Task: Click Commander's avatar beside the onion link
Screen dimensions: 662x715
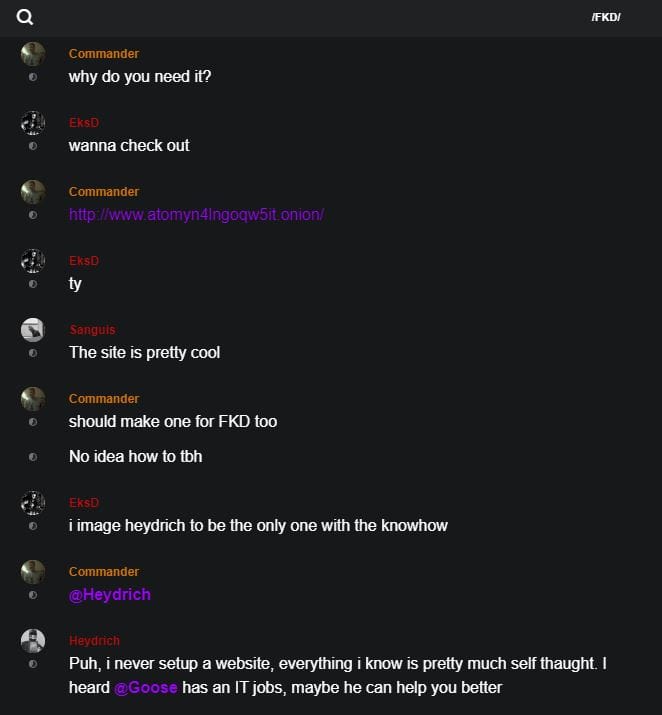Action: pos(33,192)
